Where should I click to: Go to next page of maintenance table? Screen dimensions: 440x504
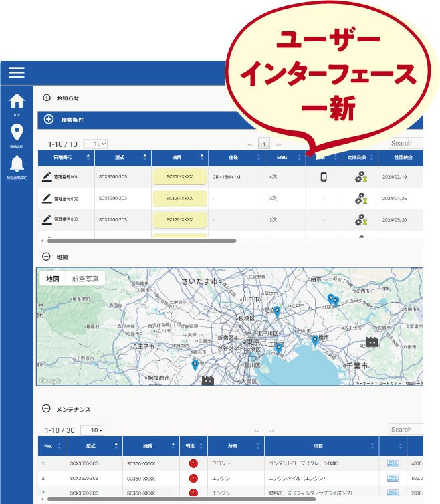[x=271, y=430]
